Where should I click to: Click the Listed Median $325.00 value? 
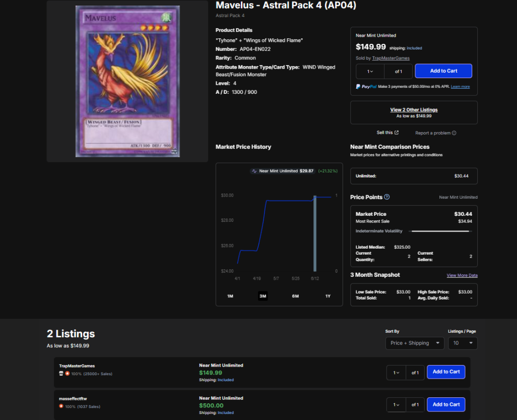click(x=402, y=247)
